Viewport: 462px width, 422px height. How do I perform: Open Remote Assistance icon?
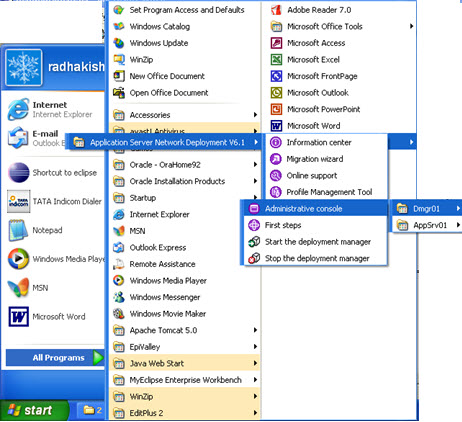pos(119,264)
